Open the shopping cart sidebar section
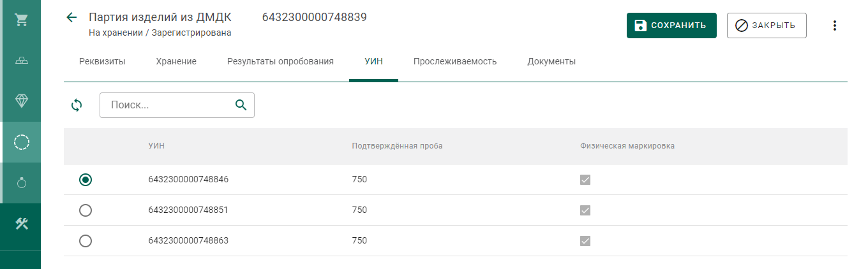868x269 pixels. pos(21,20)
